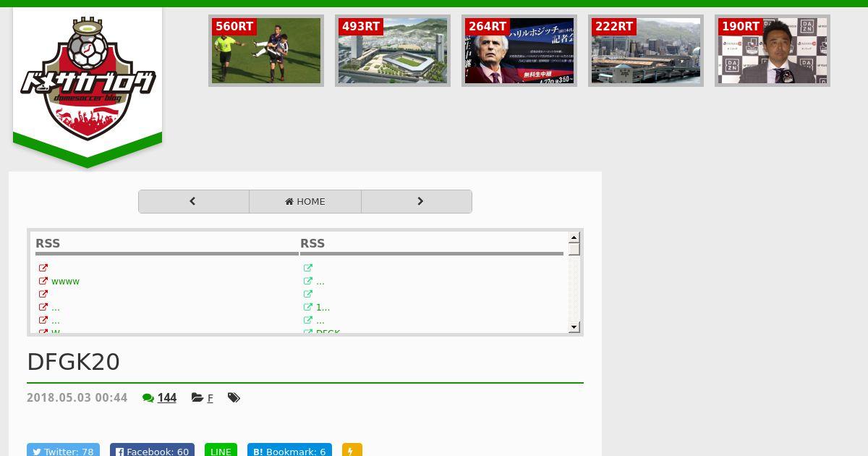Click RSS box scrollbar up arrow

point(574,237)
